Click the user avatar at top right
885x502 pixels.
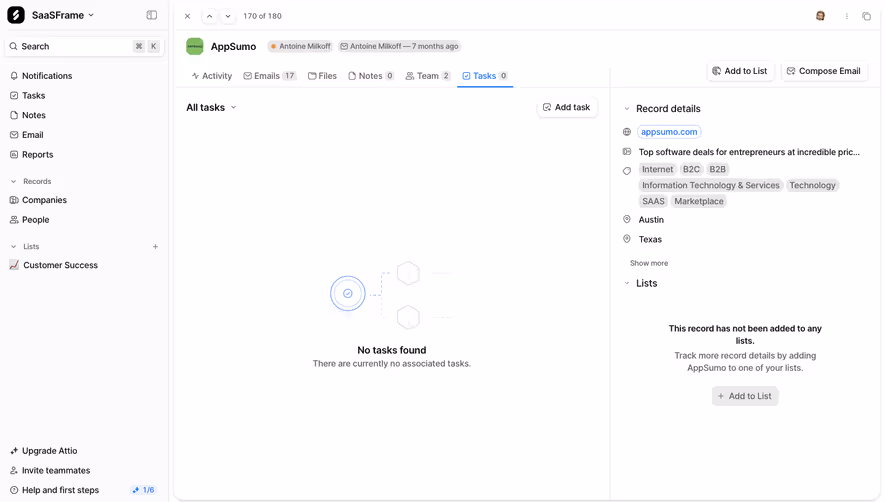click(x=821, y=16)
